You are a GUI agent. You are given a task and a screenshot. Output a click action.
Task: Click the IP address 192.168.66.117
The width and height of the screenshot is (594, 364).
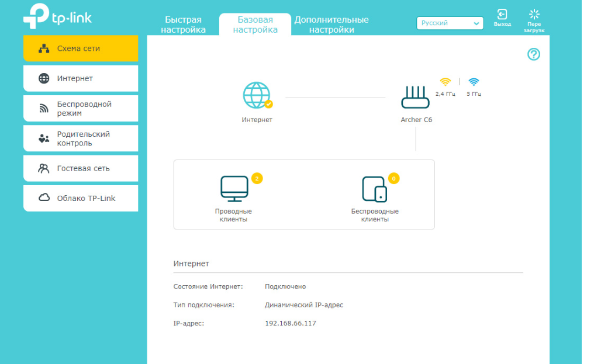click(291, 323)
